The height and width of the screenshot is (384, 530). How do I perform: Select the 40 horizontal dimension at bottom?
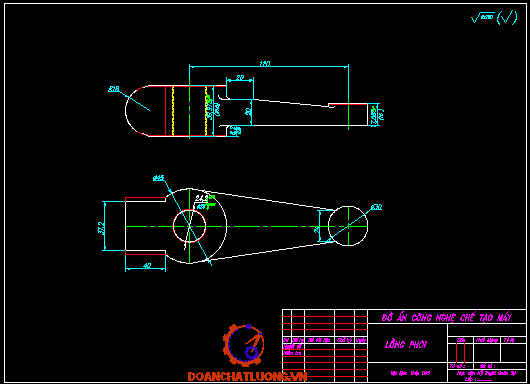tap(147, 266)
